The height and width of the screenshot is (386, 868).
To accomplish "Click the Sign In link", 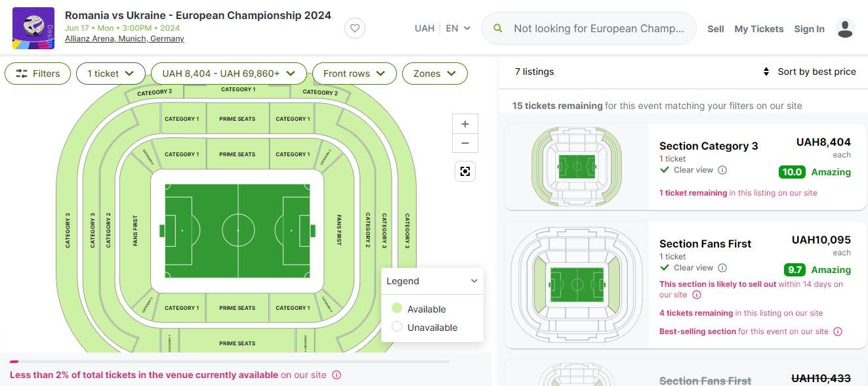I will tap(809, 29).
